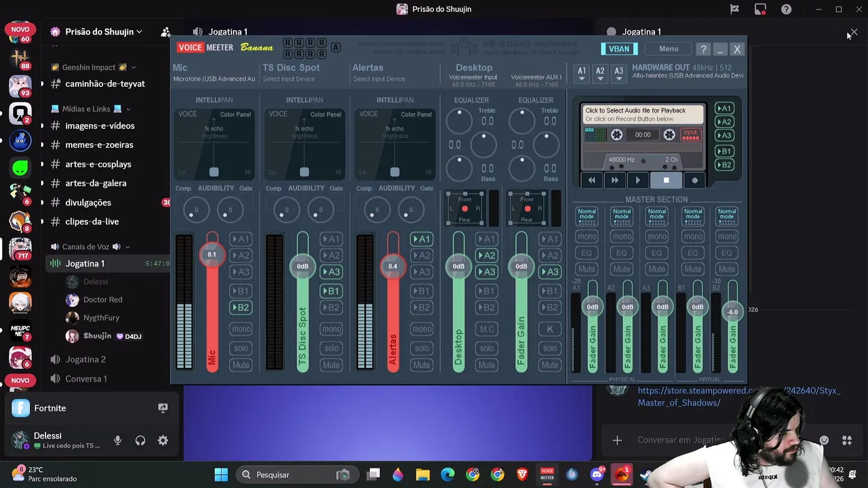The height and width of the screenshot is (488, 868).
Task: Rewind the Voicemeeter cassette recorder
Action: 591,180
